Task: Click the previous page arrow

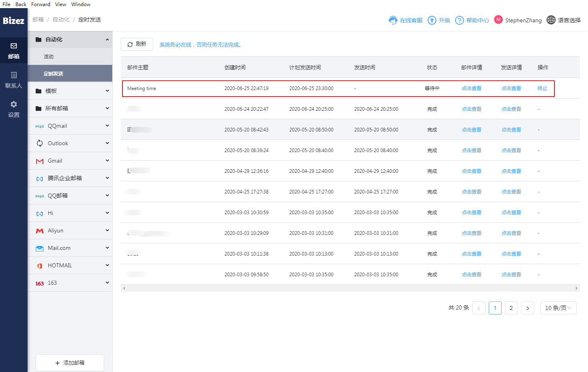Action: (479, 308)
